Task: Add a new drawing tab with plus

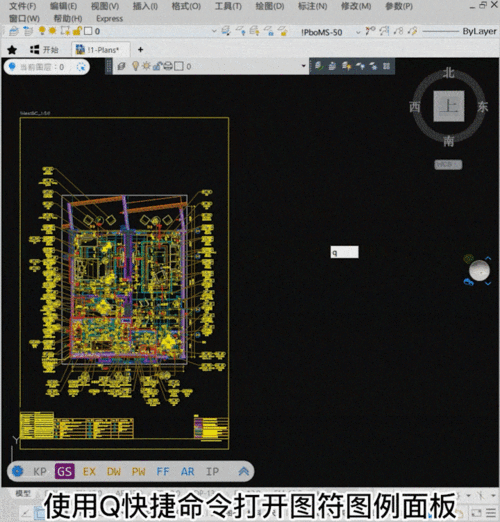Action: click(140, 50)
